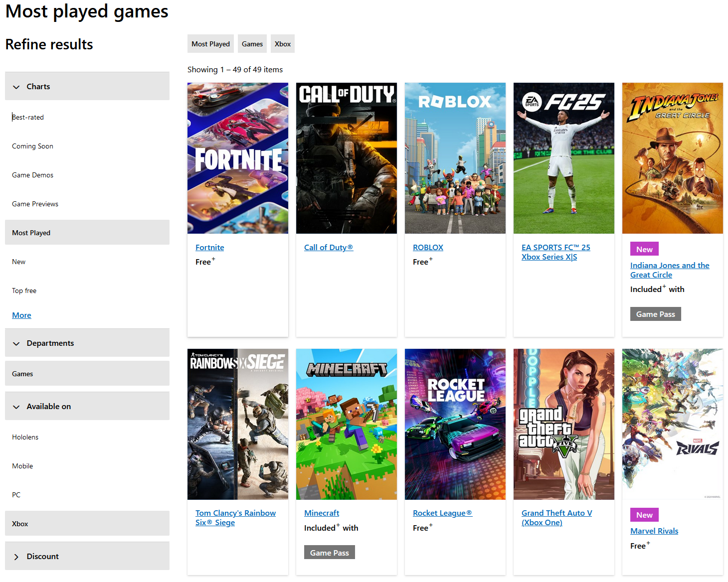Select the Most Played filter in sidebar
Viewport: 728px width, 582px height.
click(x=87, y=233)
